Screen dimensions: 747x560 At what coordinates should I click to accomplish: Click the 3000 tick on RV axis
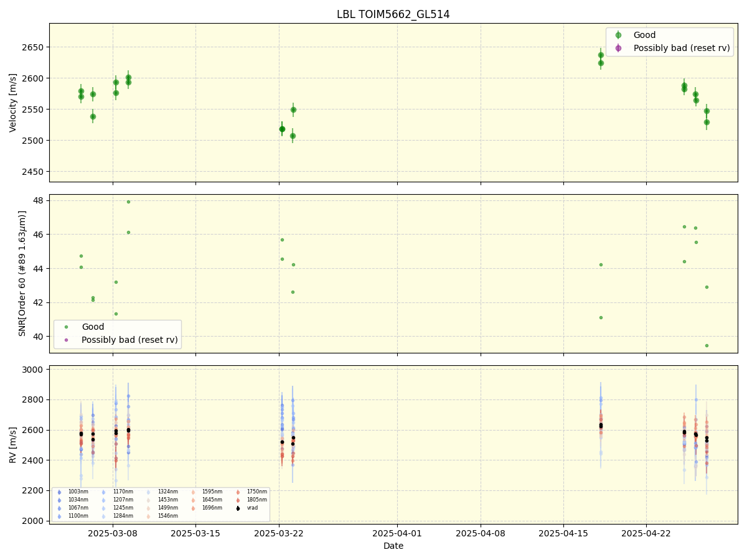[33, 370]
